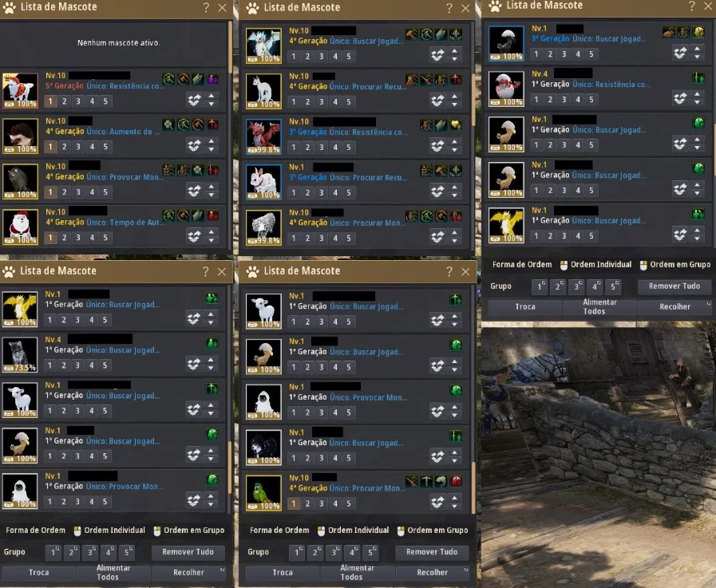Click the exchange icon on the 73.5% cat pet
Screen dimensions: 716x588
[x=194, y=364]
